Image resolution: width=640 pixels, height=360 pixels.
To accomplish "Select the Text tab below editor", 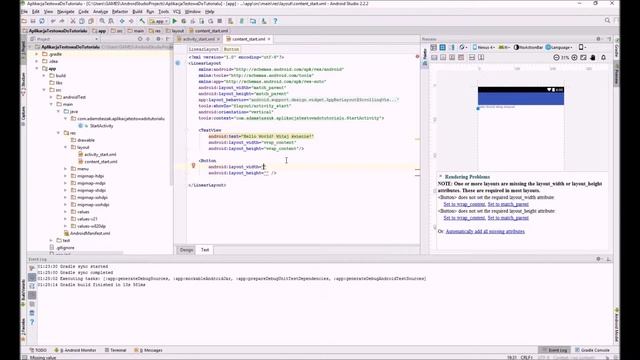I will pos(205,250).
